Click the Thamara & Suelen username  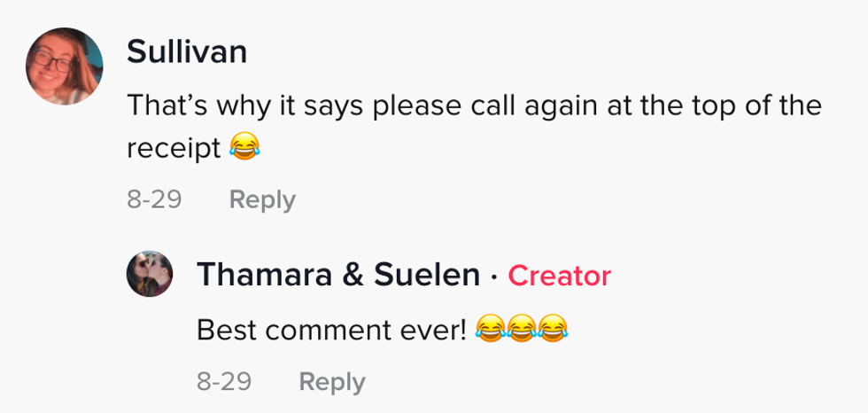pyautogui.click(x=337, y=276)
